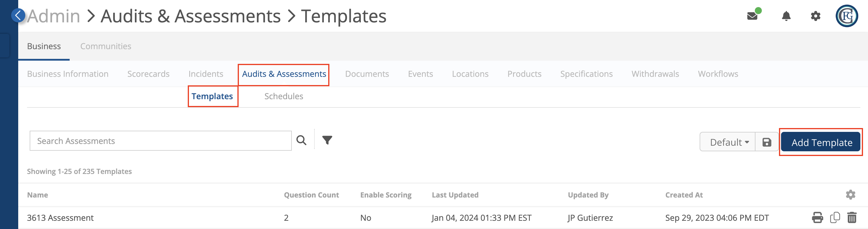This screenshot has height=229, width=868.
Task: Switch to the Communities tab
Action: pos(105,46)
